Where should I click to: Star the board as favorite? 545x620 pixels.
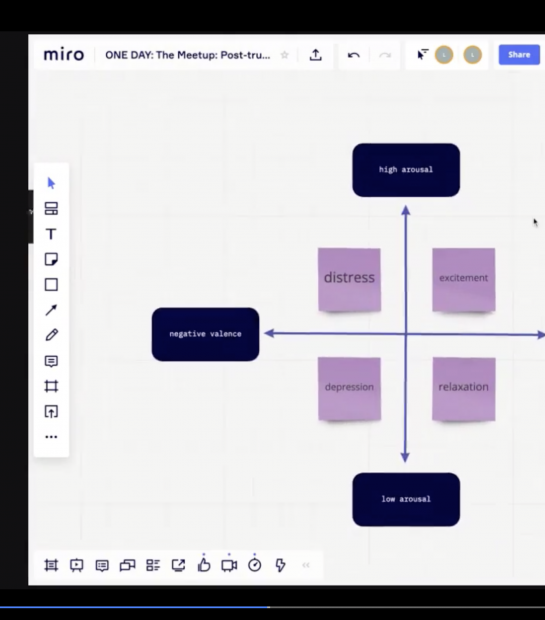[x=284, y=55]
